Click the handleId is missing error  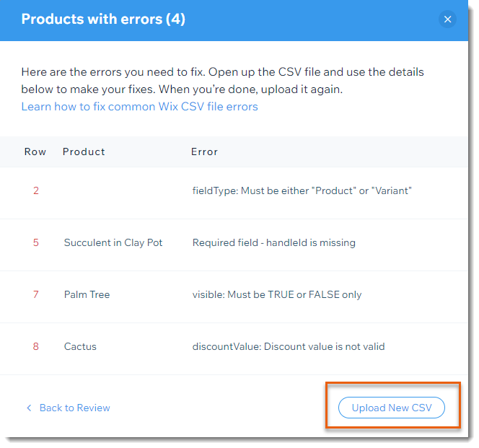pos(273,242)
